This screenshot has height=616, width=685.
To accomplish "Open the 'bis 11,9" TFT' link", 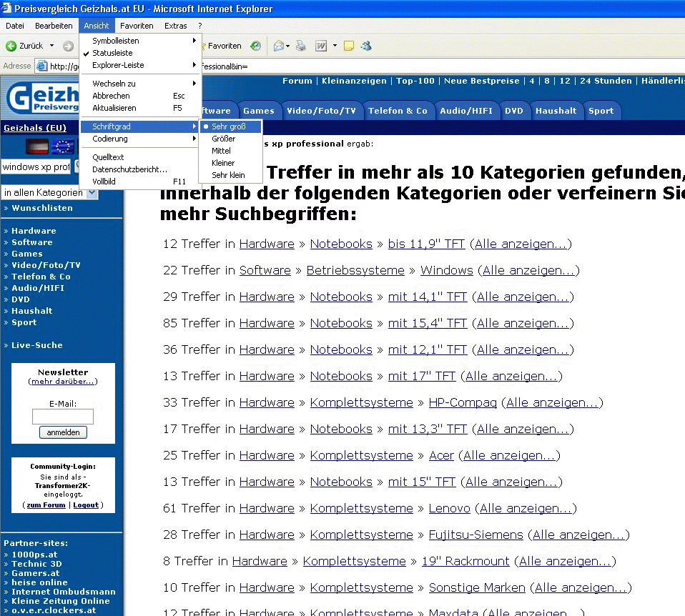I will point(426,244).
